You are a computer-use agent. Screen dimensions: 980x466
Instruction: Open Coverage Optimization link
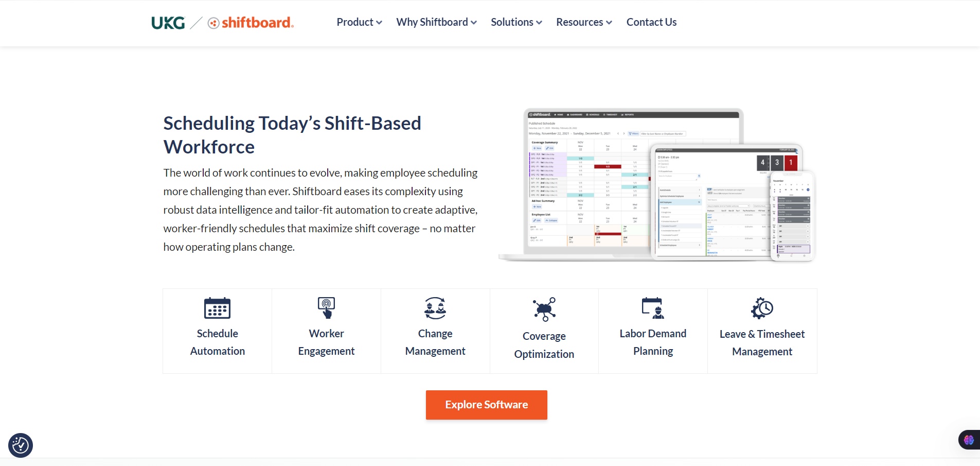click(x=544, y=345)
